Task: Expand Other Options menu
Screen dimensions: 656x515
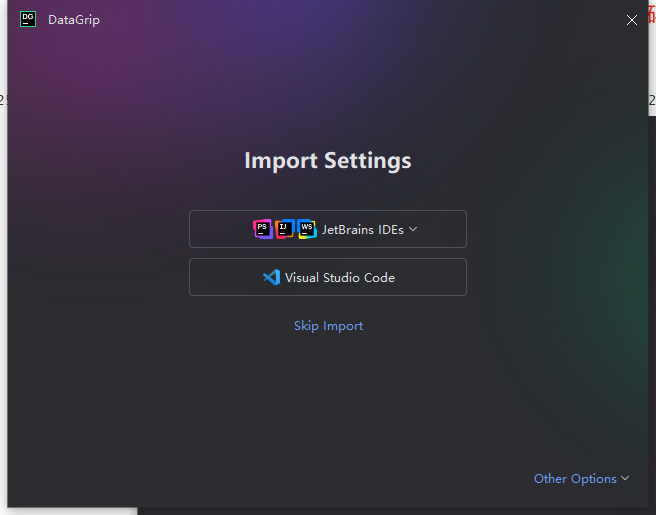Action: (581, 479)
